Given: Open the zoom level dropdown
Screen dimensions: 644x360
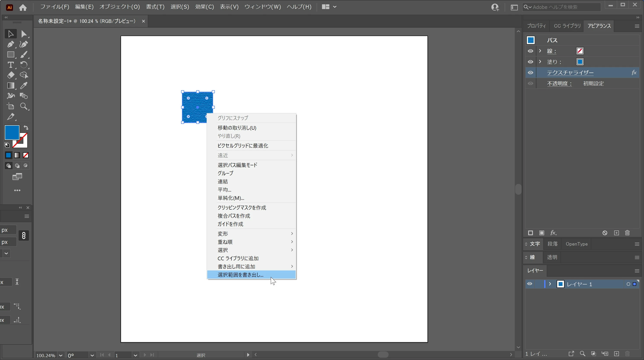Looking at the screenshot, I should [x=61, y=355].
